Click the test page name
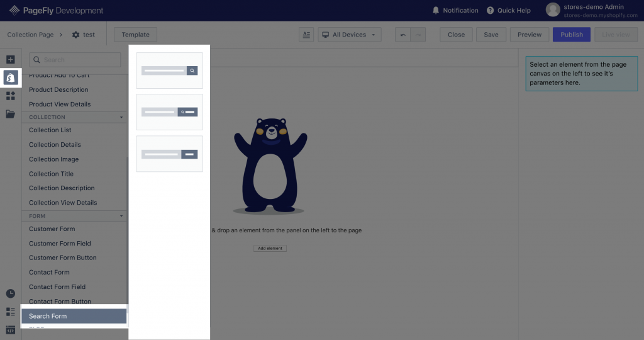Screen dimensions: 644x340 pos(89,35)
